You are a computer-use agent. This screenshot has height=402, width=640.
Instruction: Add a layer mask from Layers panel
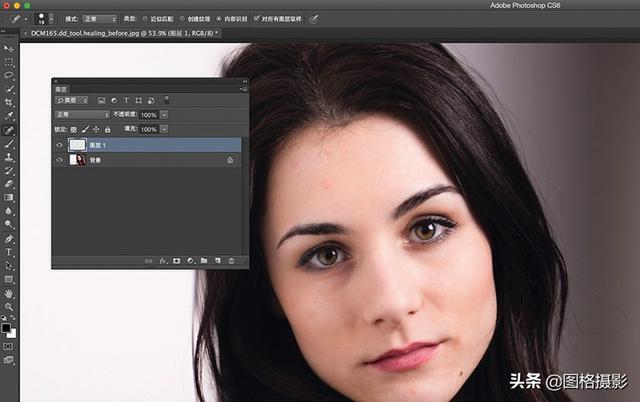(x=175, y=260)
